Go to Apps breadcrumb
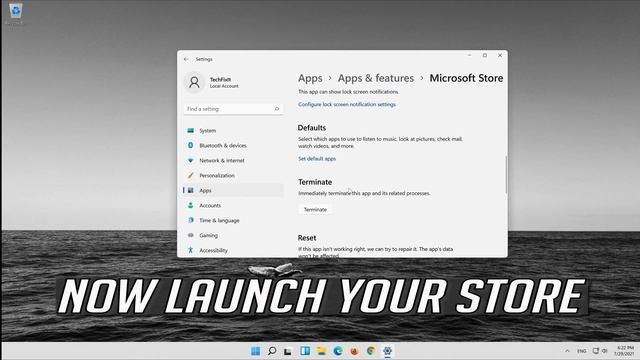This screenshot has height=360, width=640. (x=310, y=78)
